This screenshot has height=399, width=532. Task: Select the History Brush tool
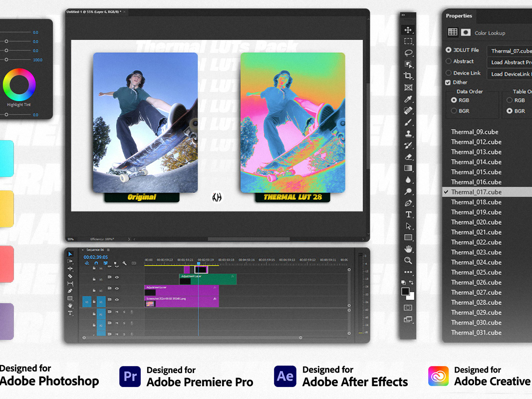(x=408, y=145)
